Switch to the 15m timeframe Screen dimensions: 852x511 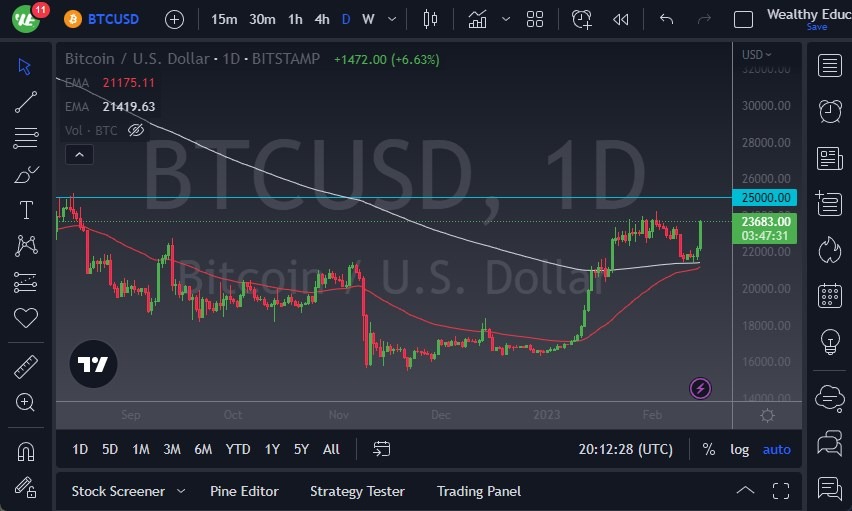point(224,20)
